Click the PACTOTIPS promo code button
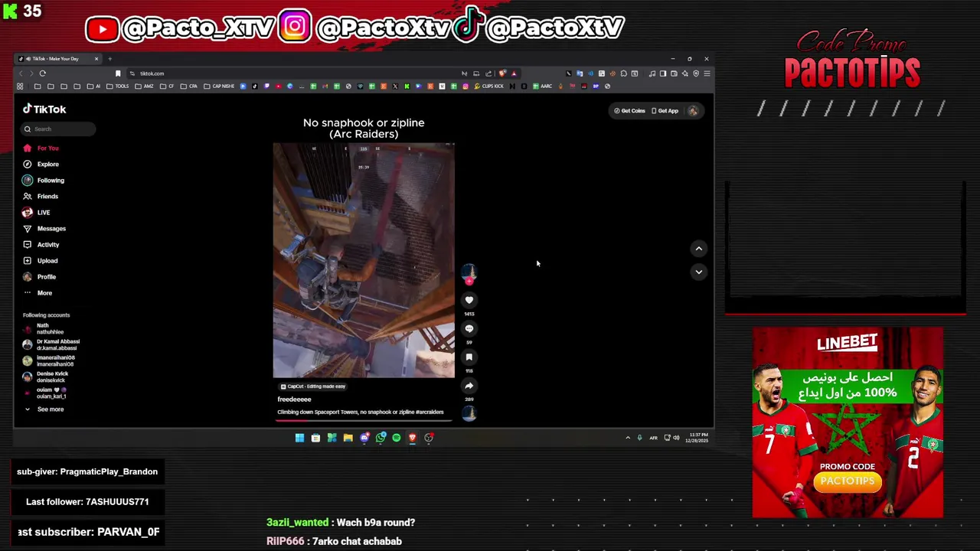 848,481
